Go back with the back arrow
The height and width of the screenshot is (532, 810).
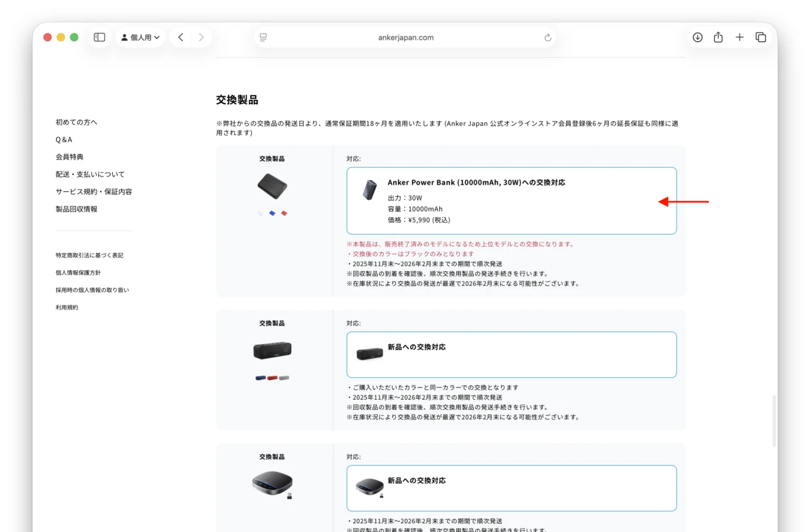click(x=181, y=37)
